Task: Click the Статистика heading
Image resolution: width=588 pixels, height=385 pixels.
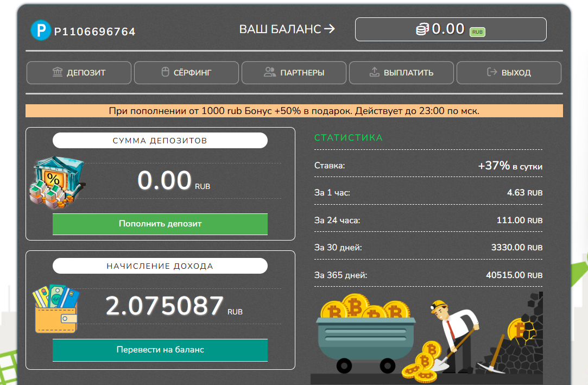Action: pos(349,138)
